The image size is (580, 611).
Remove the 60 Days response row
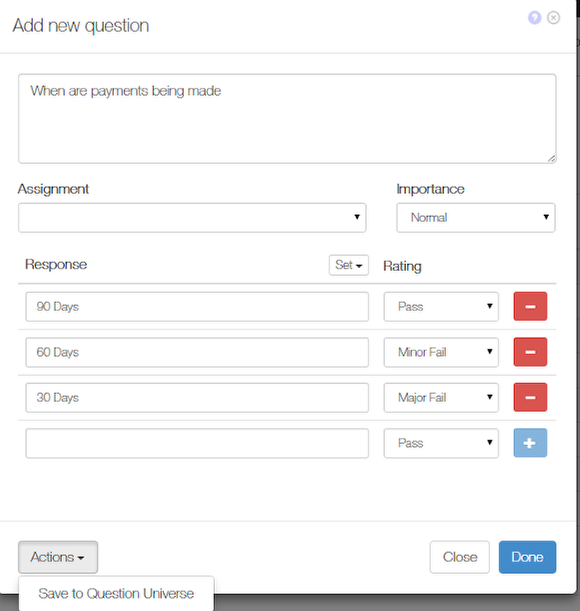click(x=530, y=352)
